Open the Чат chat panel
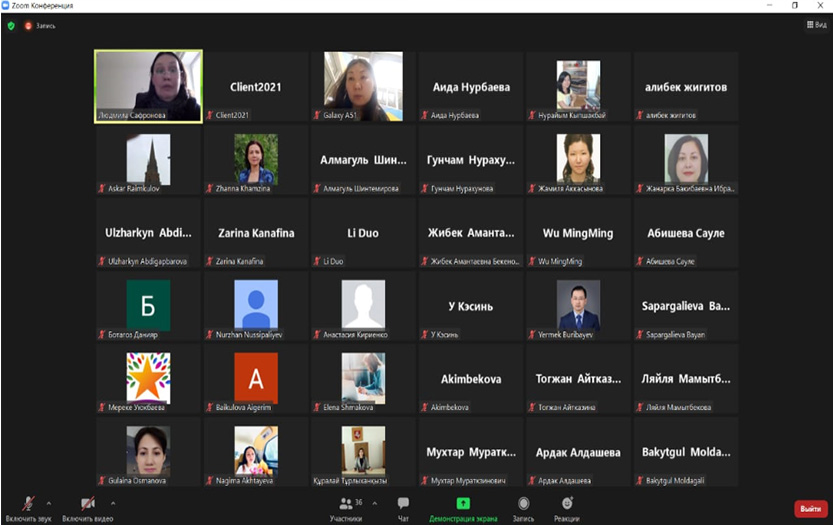 (403, 507)
